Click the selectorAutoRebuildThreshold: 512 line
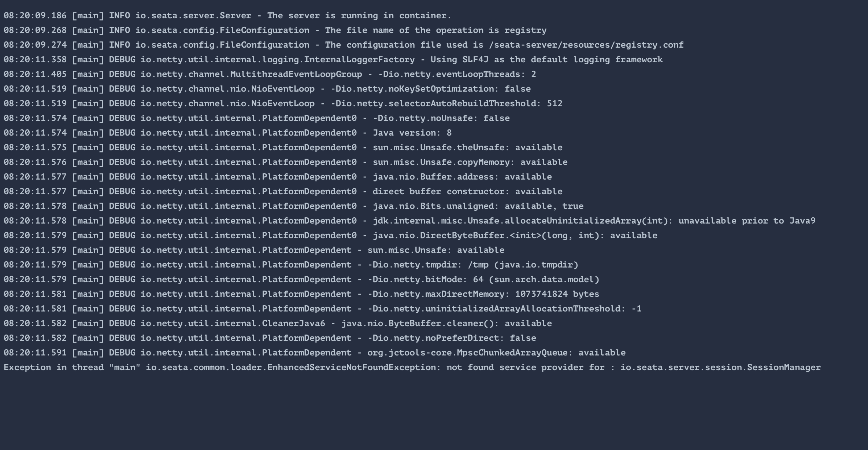The height and width of the screenshot is (450, 868). coord(283,103)
